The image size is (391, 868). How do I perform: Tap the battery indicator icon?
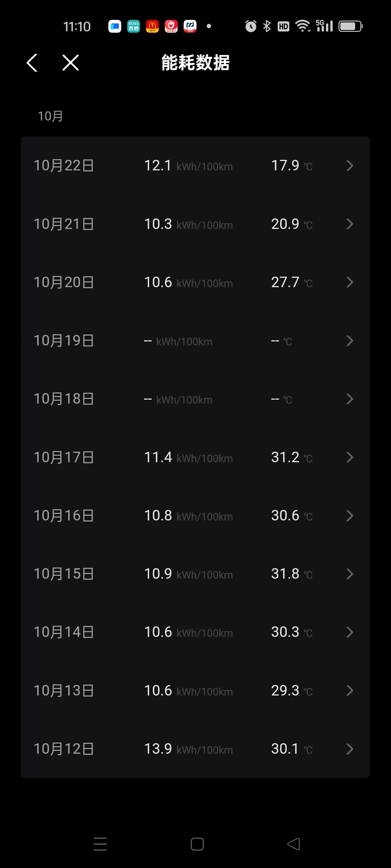pyautogui.click(x=350, y=26)
